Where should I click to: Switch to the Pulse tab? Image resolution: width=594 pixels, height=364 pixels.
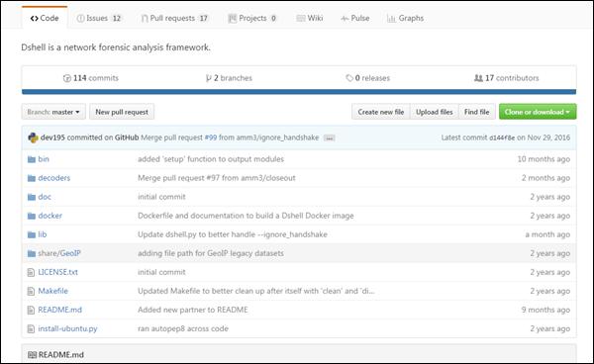click(x=355, y=18)
